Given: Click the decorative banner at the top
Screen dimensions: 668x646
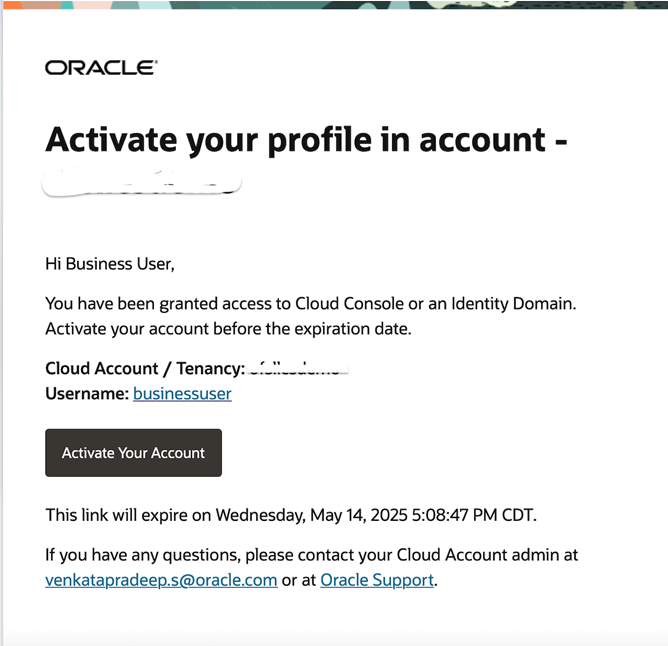Looking at the screenshot, I should (335, 5).
